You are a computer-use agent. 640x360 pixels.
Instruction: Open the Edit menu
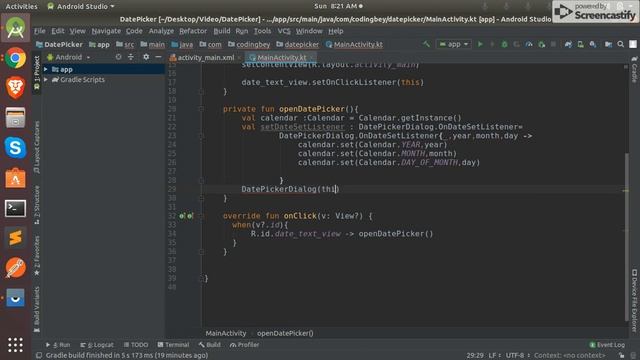click(58, 31)
